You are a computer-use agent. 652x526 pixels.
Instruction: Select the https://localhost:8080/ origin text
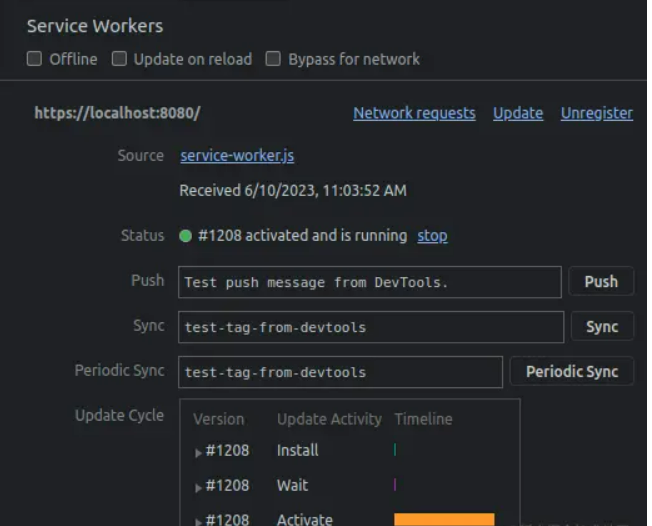[117, 113]
